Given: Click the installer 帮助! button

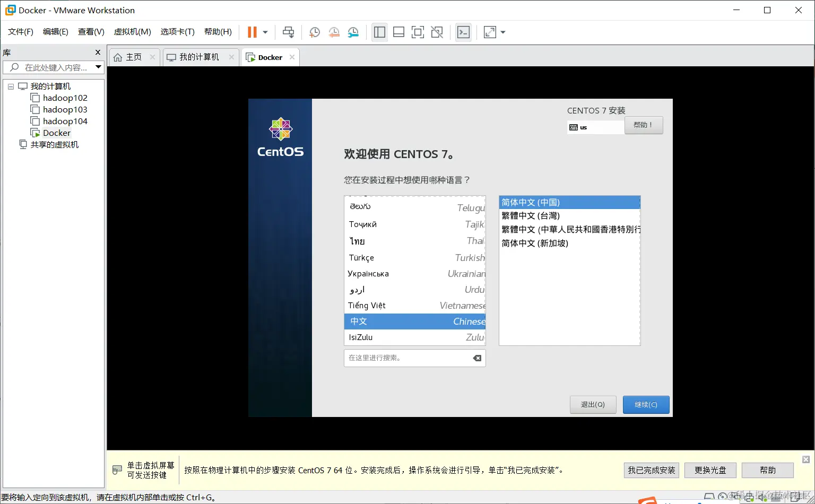Looking at the screenshot, I should click(x=644, y=125).
